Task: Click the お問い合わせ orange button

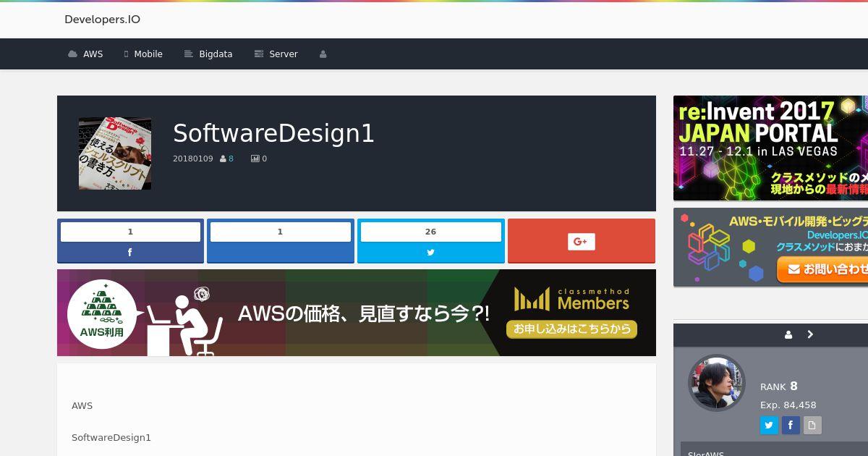Action: coord(822,269)
